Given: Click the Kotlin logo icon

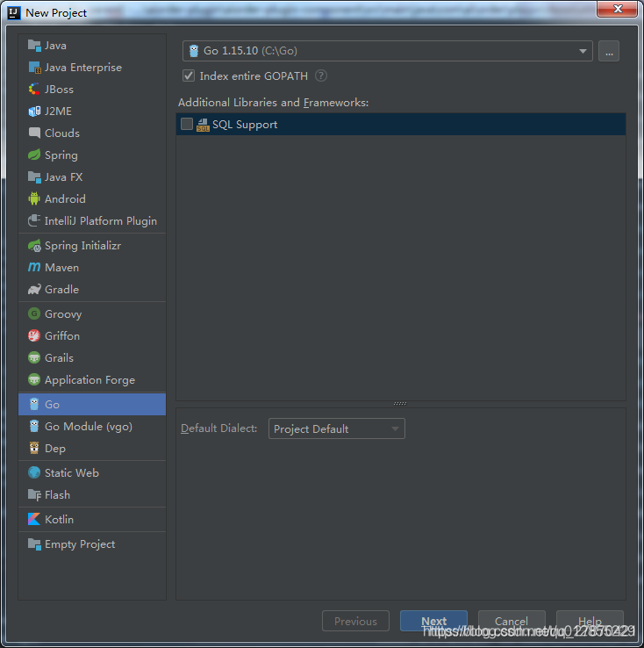Looking at the screenshot, I should click(x=34, y=519).
